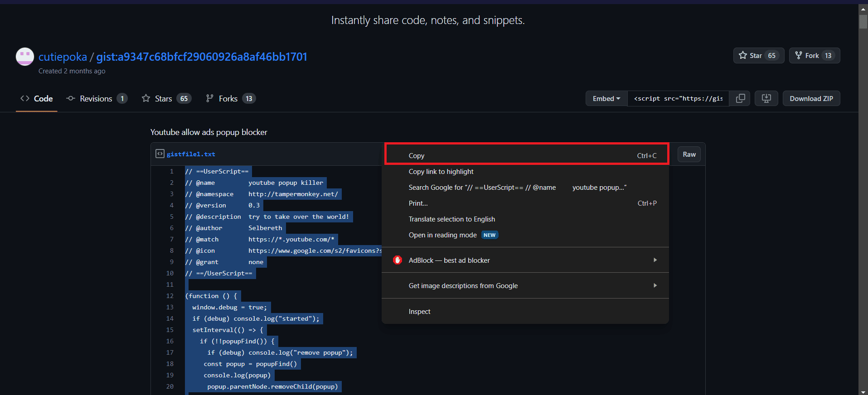Open the Forks tab
The image size is (868, 395).
(231, 98)
